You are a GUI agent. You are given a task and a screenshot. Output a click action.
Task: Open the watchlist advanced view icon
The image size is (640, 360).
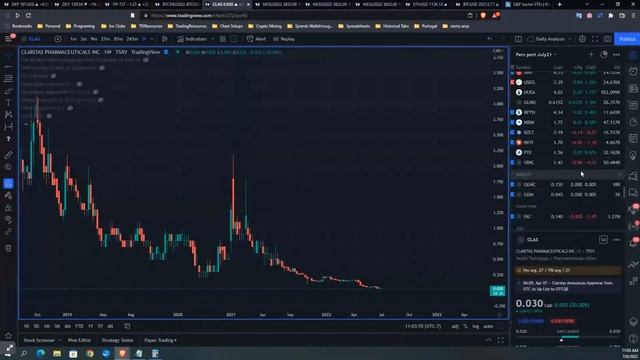tap(604, 54)
